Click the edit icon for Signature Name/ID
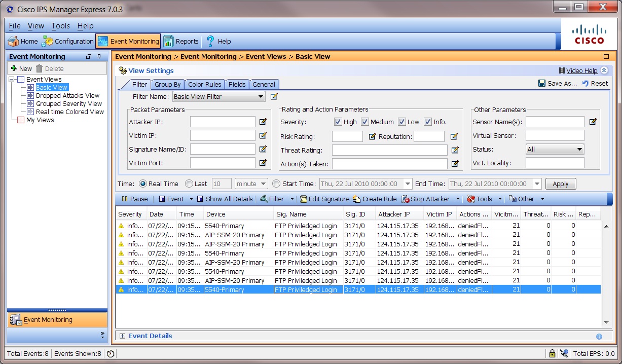 click(x=263, y=149)
